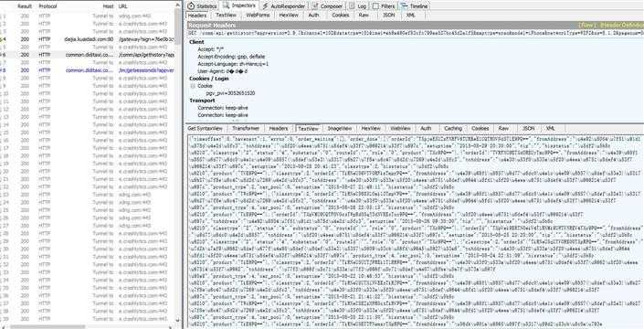Click the Client header group label
Viewport: 644px width, 329px height.
coord(196,42)
